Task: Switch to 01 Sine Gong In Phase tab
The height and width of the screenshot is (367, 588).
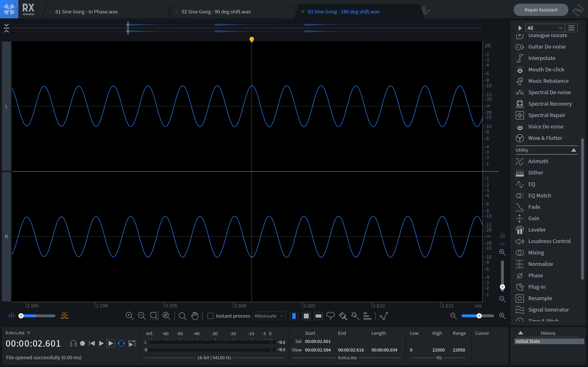Action: (87, 11)
